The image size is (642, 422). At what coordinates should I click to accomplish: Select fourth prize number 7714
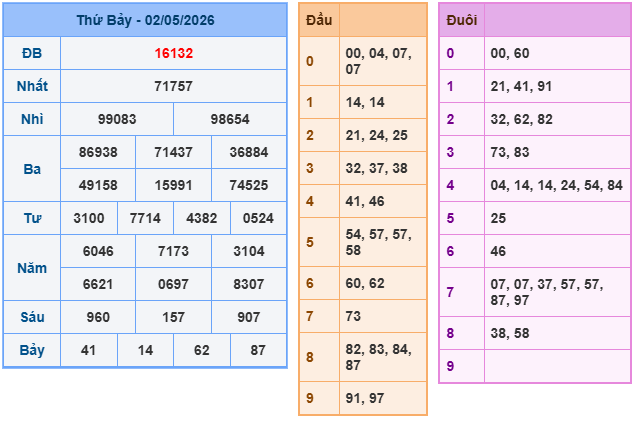[145, 218]
